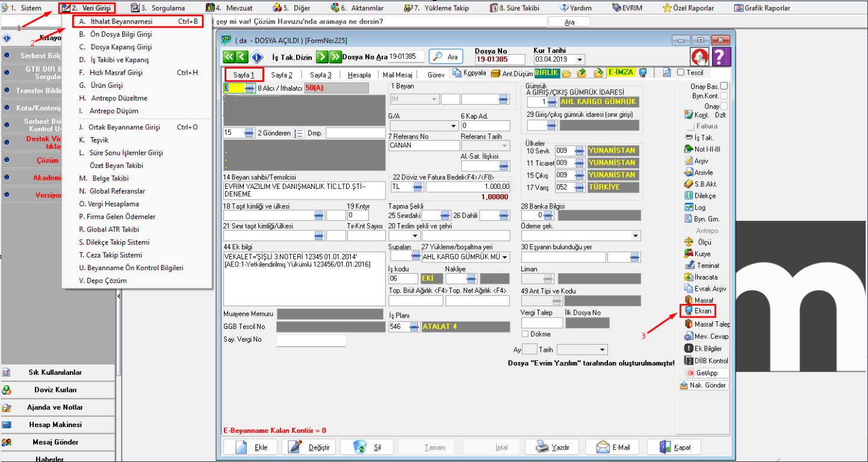Screen dimensions: 868x462
Task: Expand the 1 Beyan IM dropdown
Action: tap(434, 99)
